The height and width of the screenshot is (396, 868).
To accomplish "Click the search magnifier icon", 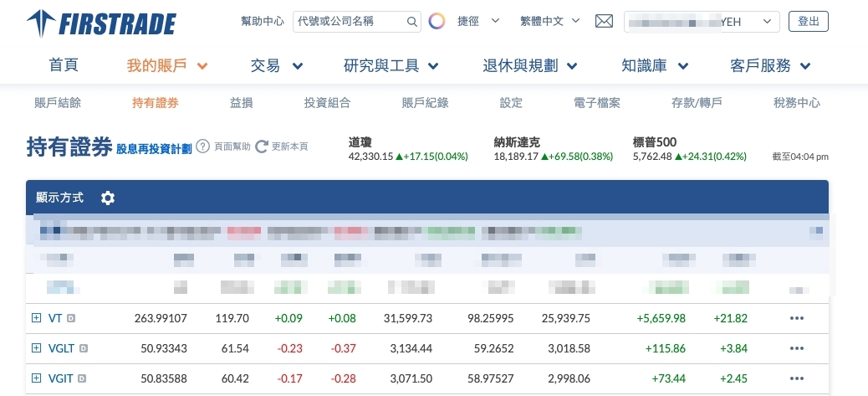I will coord(412,22).
